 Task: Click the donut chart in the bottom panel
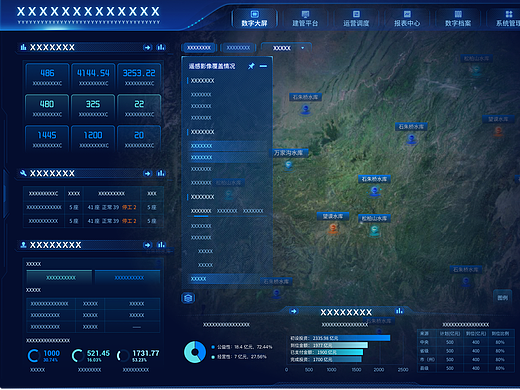pyautogui.click(x=195, y=352)
